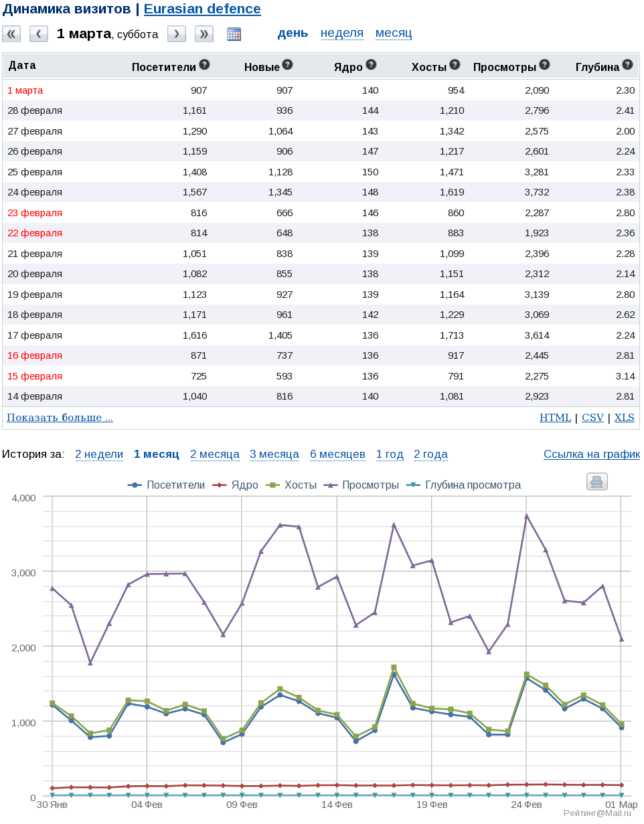The height and width of the screenshot is (824, 644).
Task: Click the 28 февраля row date
Action: point(35,110)
